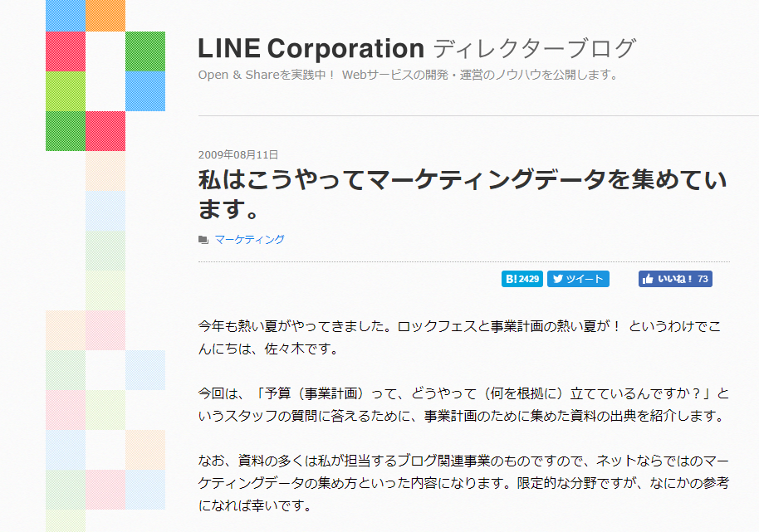Click the Twitter ツイート button
759x532 pixels.
click(x=578, y=279)
